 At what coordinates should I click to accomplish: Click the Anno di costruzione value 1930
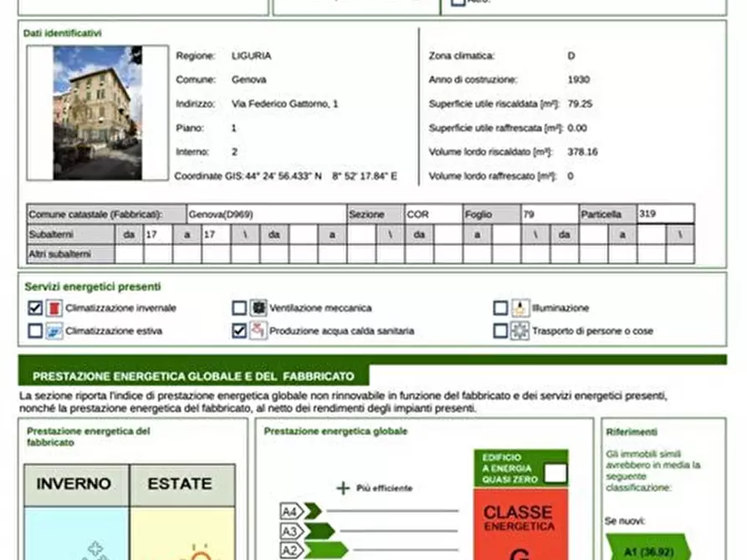tap(578, 79)
